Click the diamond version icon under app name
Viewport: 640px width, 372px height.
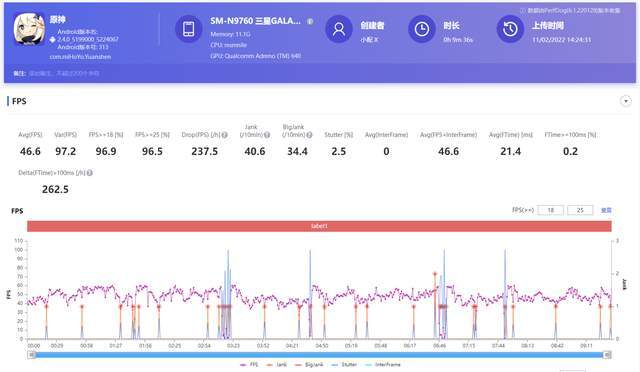[x=52, y=40]
